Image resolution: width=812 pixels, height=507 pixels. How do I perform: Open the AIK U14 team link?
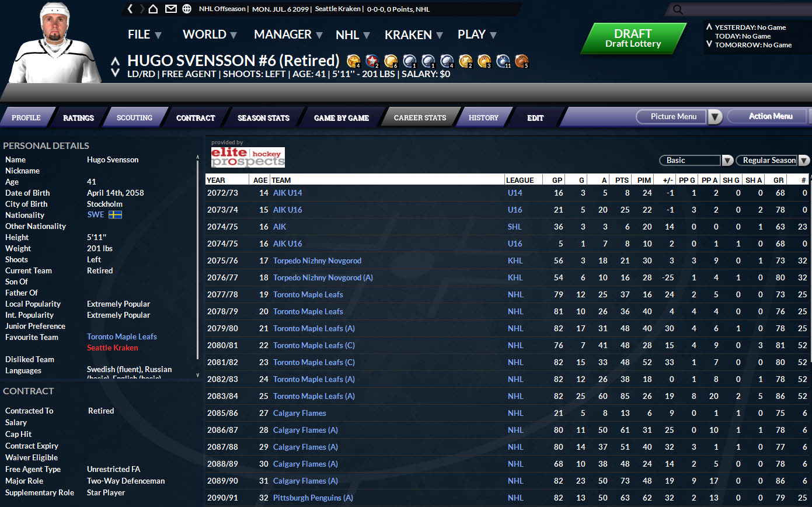click(287, 193)
